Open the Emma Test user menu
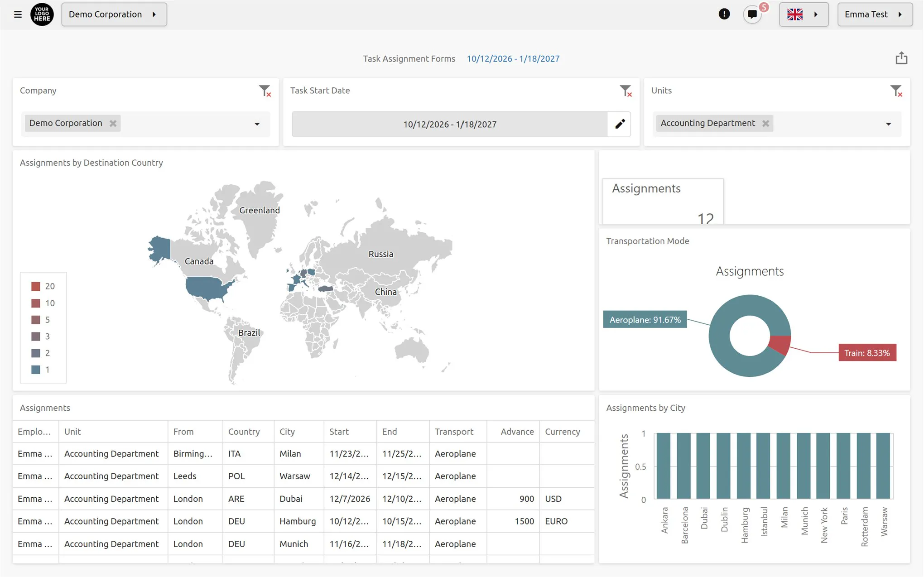 (x=875, y=14)
